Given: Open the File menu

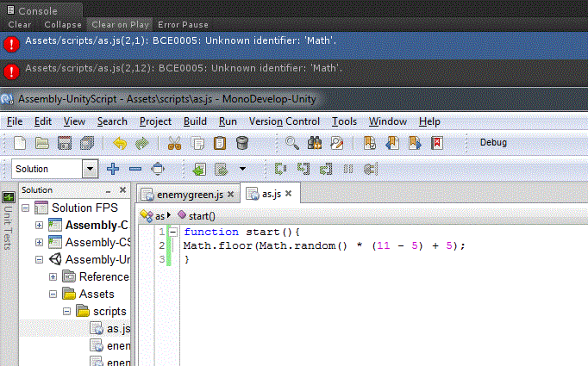Looking at the screenshot, I should point(15,121).
